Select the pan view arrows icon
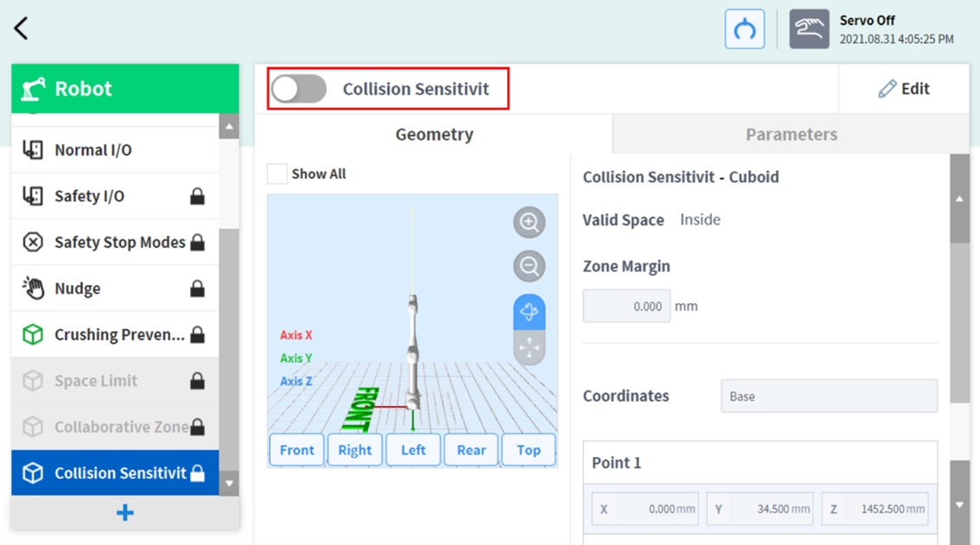The height and width of the screenshot is (545, 980). (x=529, y=347)
